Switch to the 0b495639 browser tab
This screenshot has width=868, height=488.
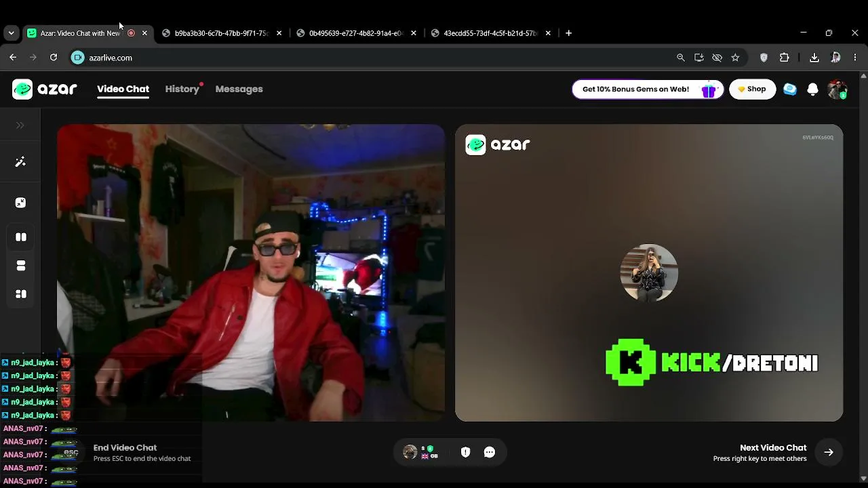tap(357, 33)
